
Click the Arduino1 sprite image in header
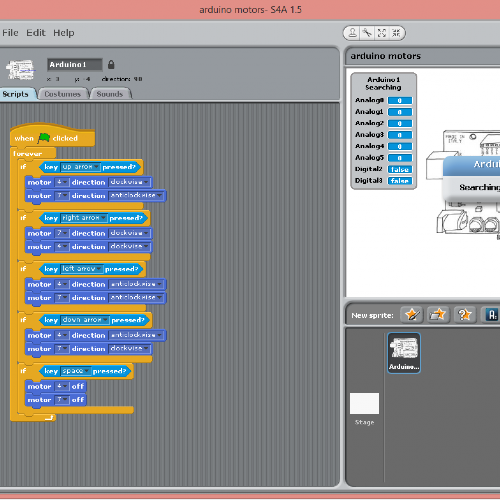coord(21,70)
